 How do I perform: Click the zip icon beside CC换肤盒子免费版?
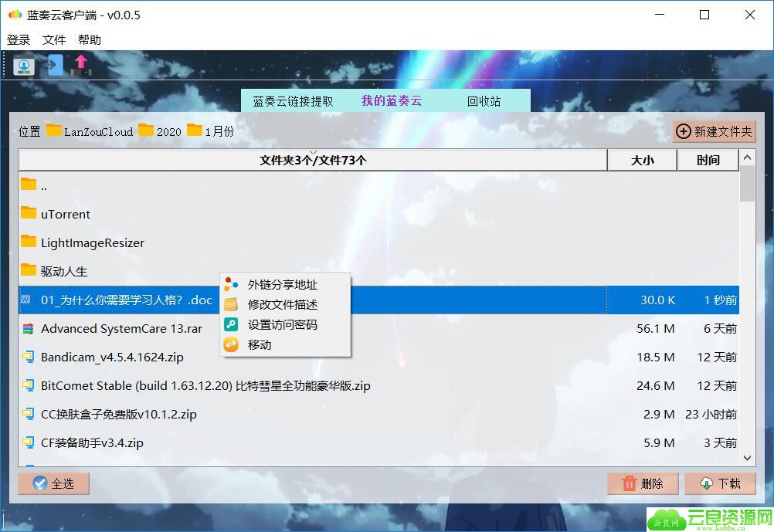(28, 414)
